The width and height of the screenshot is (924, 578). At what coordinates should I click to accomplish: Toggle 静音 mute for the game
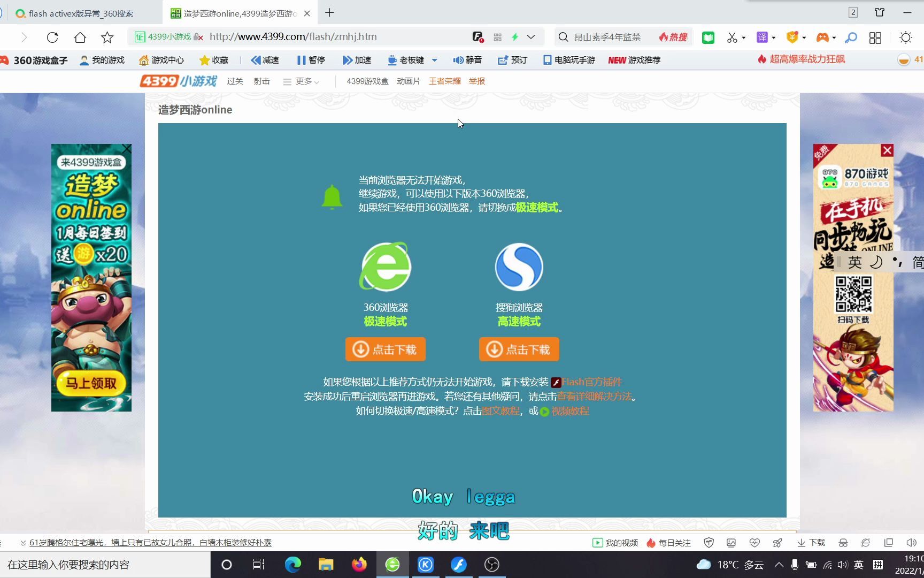tap(468, 60)
